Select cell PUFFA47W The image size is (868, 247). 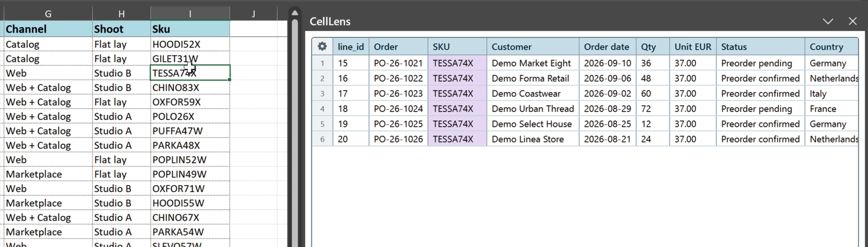pos(190,131)
